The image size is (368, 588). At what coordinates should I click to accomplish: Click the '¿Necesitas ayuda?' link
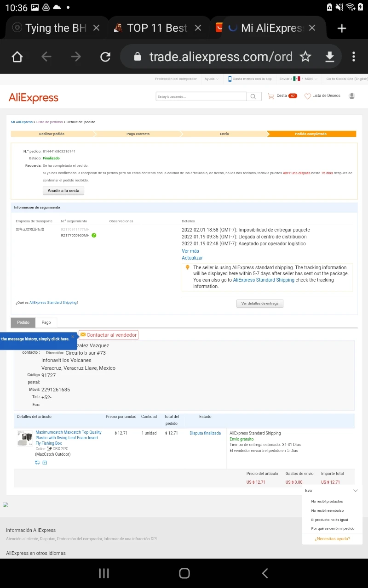pos(332,539)
